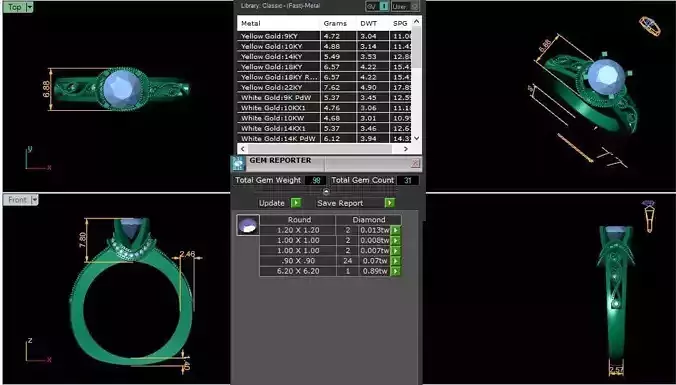Sort by the Grams column header
This screenshot has height=385, width=676.
coord(338,23)
